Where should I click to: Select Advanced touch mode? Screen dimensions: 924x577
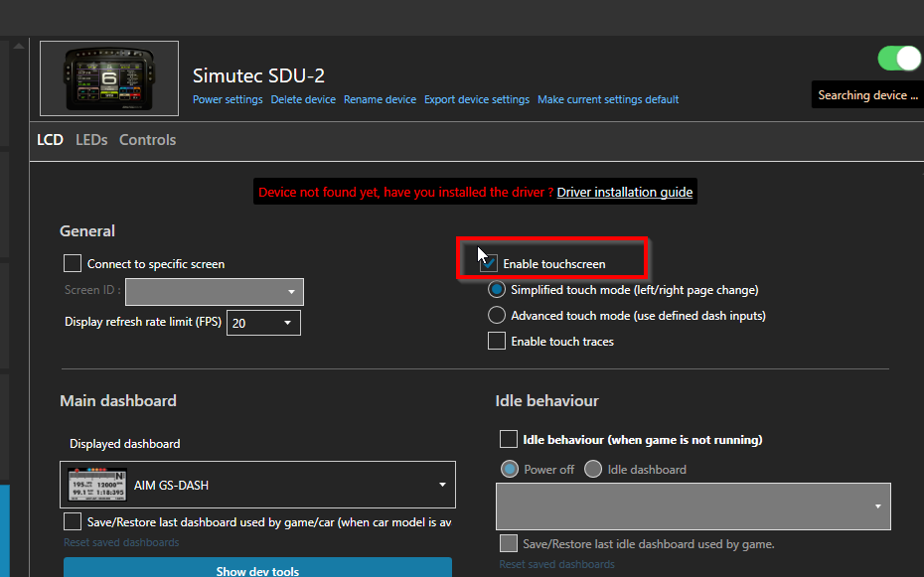497,315
